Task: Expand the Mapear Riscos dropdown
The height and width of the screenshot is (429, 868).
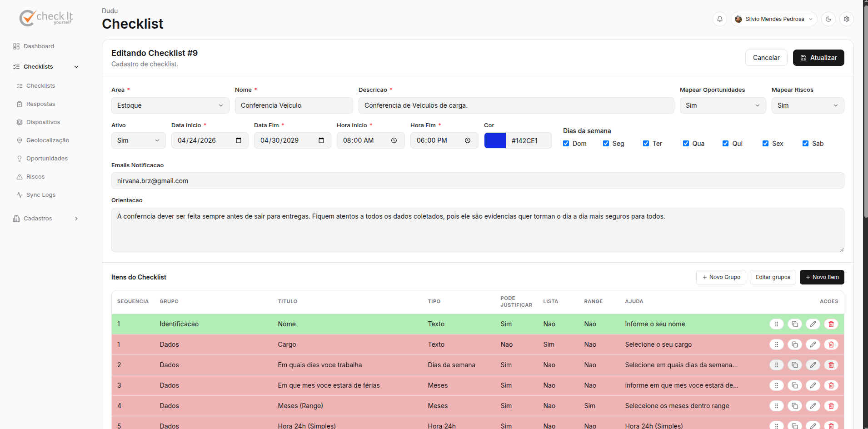Action: pos(808,105)
